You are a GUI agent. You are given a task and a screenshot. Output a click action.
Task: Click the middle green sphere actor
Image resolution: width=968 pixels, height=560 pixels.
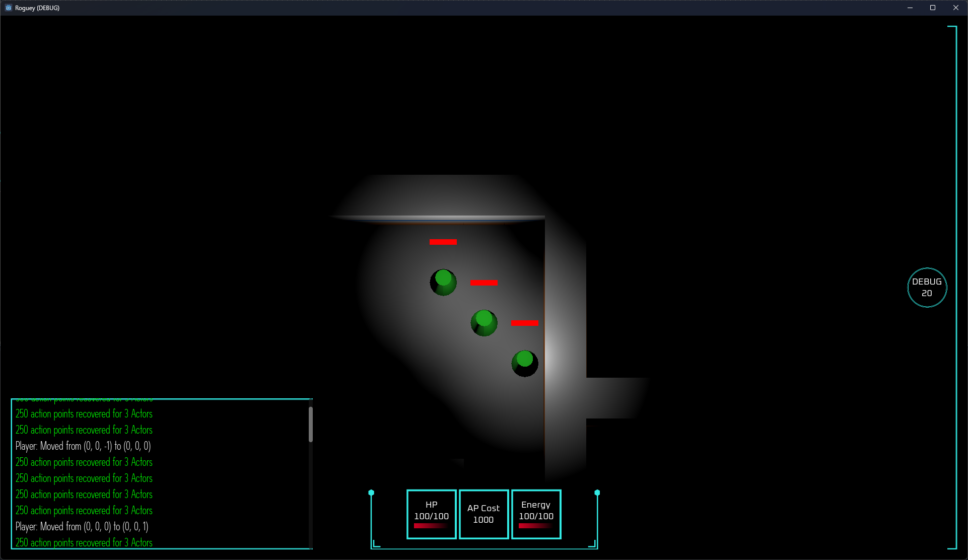pos(484,323)
